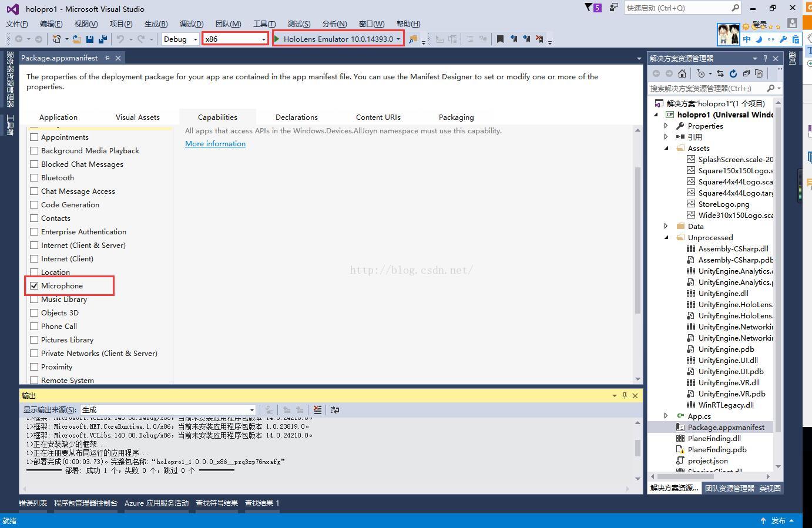Viewport: 812px width, 528px height.
Task: Click the Solution Explorer vertical scrollbar thumb
Action: coord(779,270)
